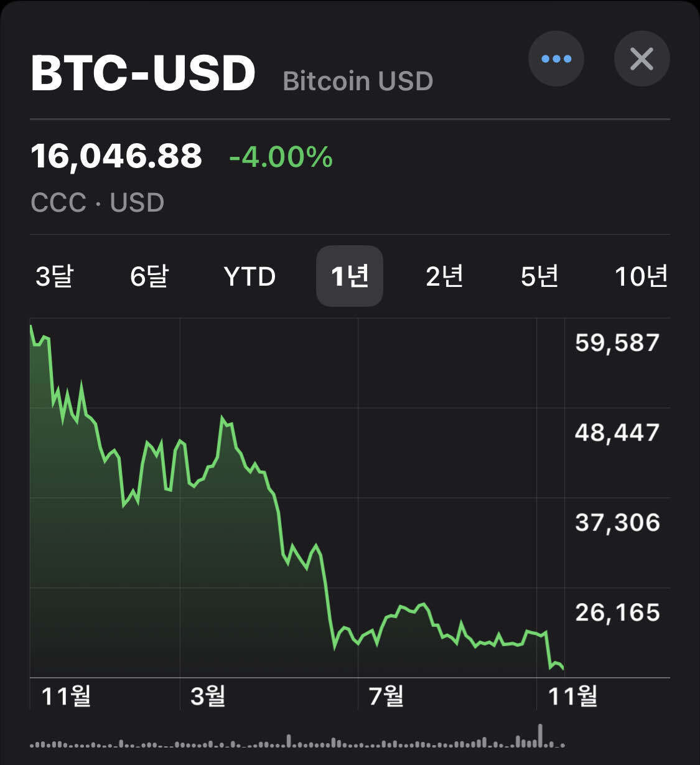This screenshot has height=765, width=700.
Task: Tap the selected 1년 range tab
Action: point(350,276)
